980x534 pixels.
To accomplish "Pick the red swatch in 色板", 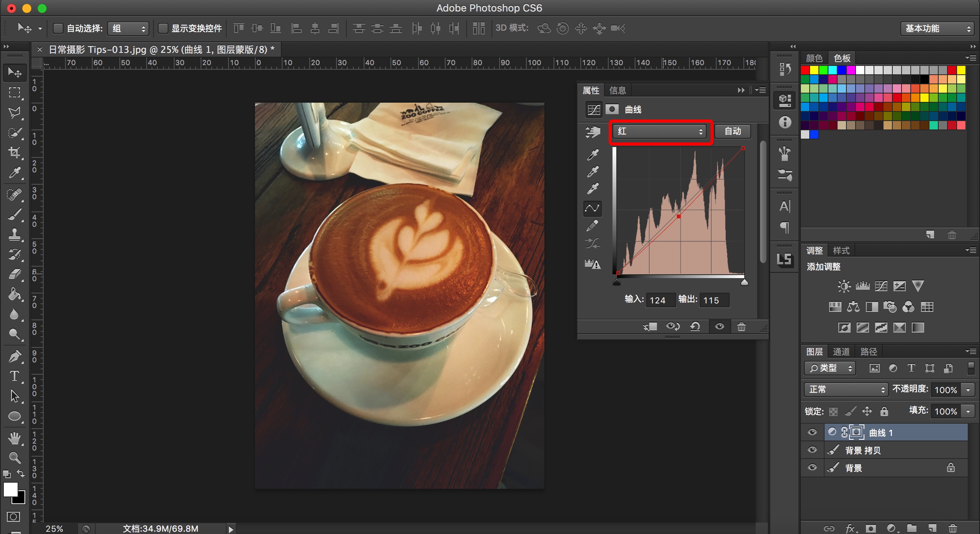I will click(x=805, y=70).
